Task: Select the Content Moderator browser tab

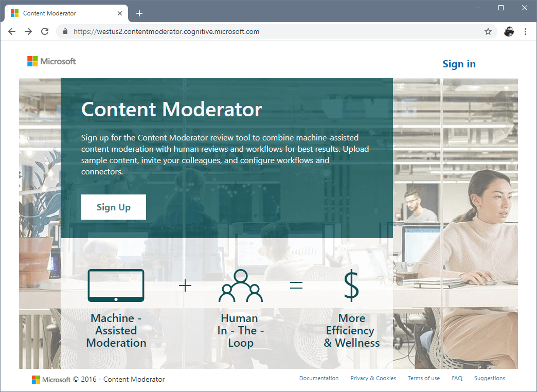Action: click(x=66, y=13)
